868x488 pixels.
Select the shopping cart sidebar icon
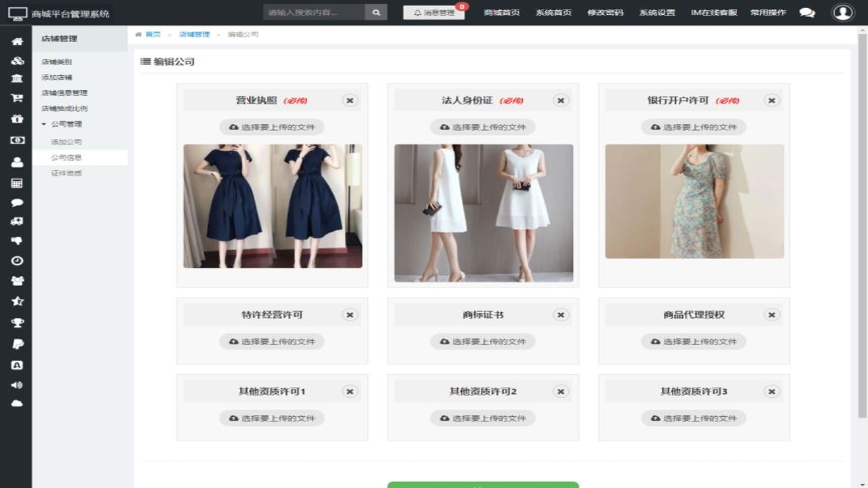(x=17, y=98)
